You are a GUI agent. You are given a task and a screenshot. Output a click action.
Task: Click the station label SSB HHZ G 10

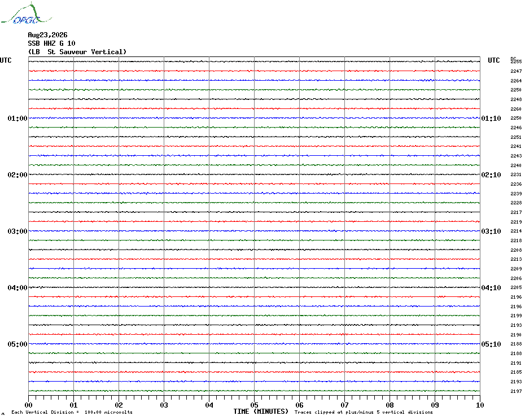51,43
